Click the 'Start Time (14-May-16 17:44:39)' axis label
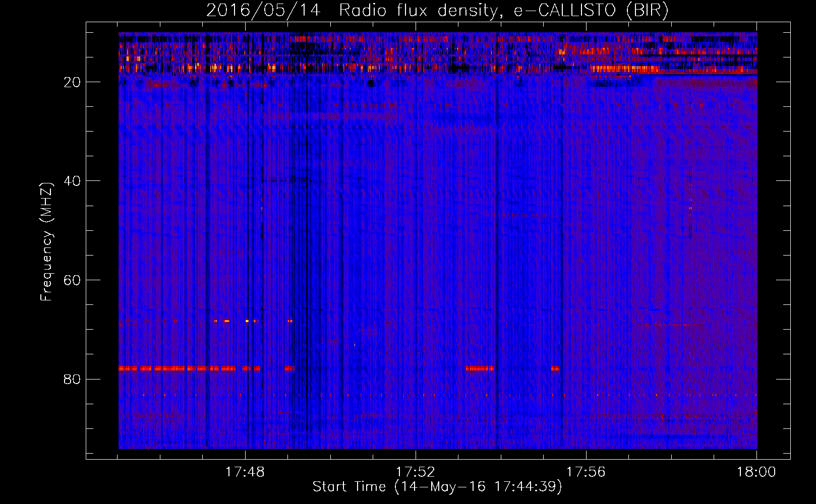 437,487
